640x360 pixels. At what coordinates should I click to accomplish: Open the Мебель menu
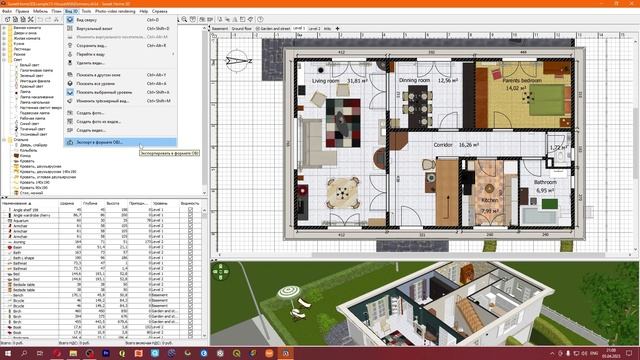tap(40, 11)
